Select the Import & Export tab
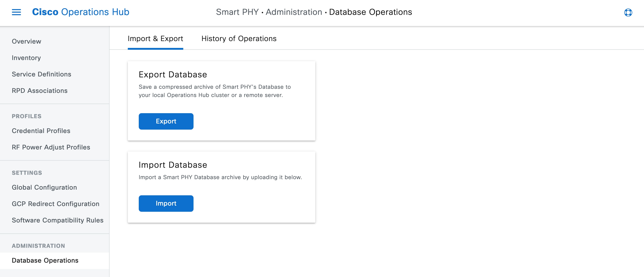 [155, 39]
